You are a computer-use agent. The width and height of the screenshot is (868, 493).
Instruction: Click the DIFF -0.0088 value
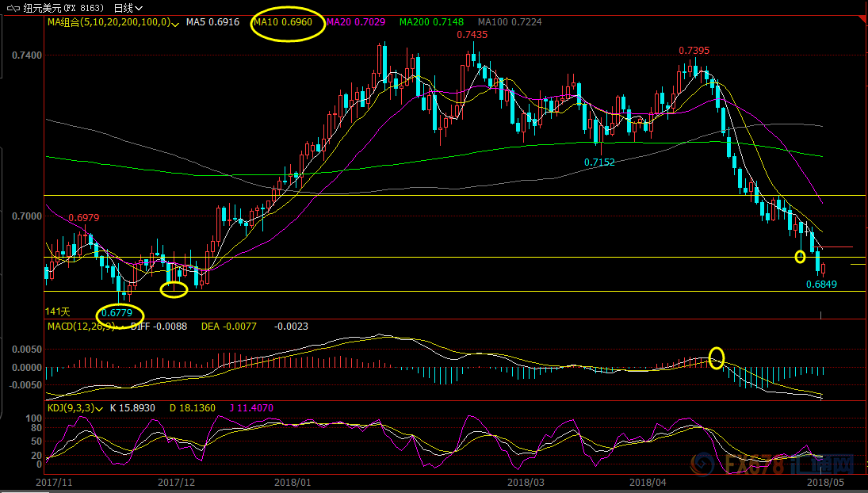coord(159,327)
